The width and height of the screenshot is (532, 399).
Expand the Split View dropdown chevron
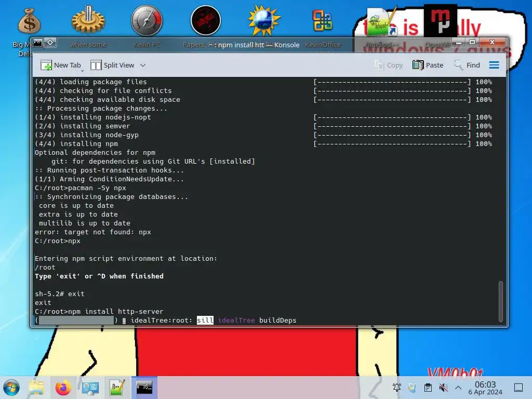pos(143,65)
